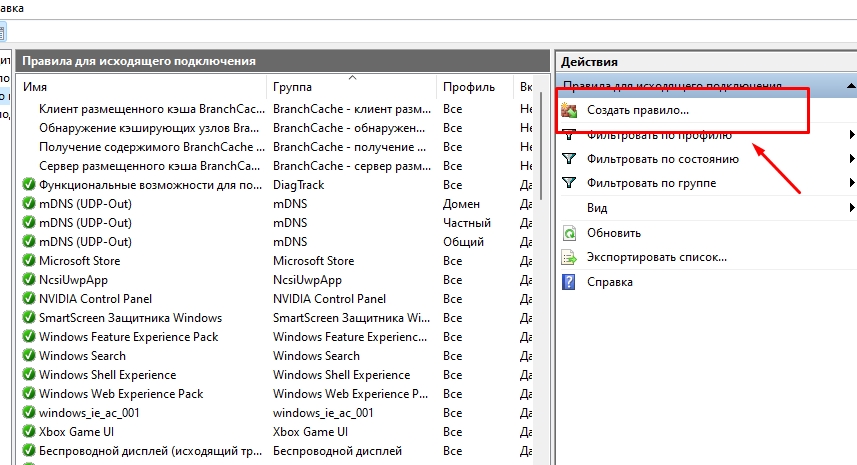The height and width of the screenshot is (465, 857).
Task: Click the green check icon of NcsiUwpApp rule
Action: click(x=29, y=280)
